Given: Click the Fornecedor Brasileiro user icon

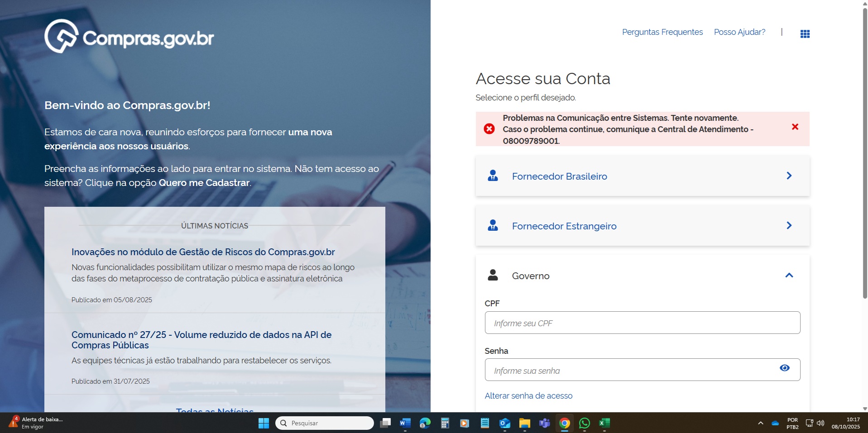Looking at the screenshot, I should click(493, 176).
